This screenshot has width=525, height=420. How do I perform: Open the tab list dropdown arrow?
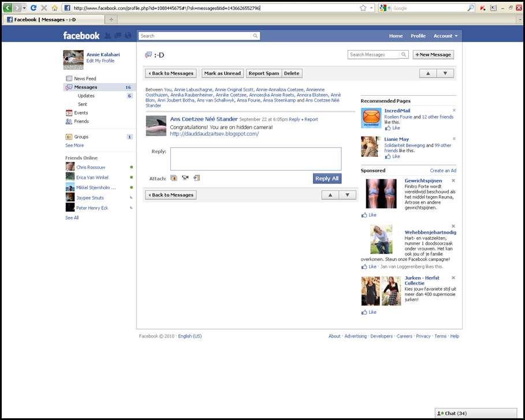click(520, 20)
